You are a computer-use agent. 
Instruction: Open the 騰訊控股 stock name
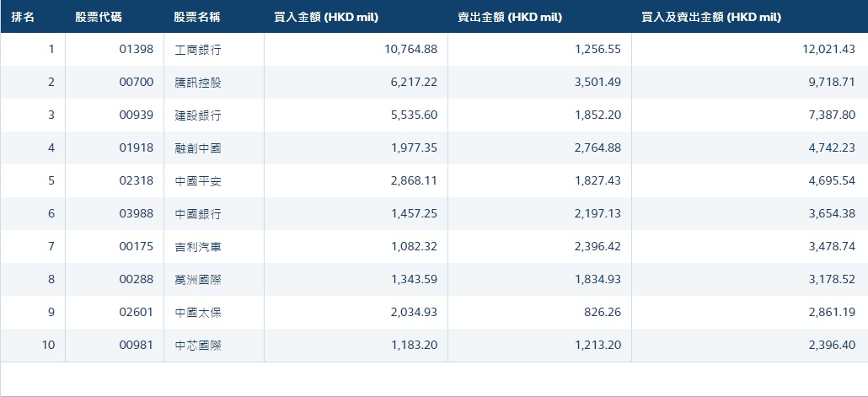198,83
